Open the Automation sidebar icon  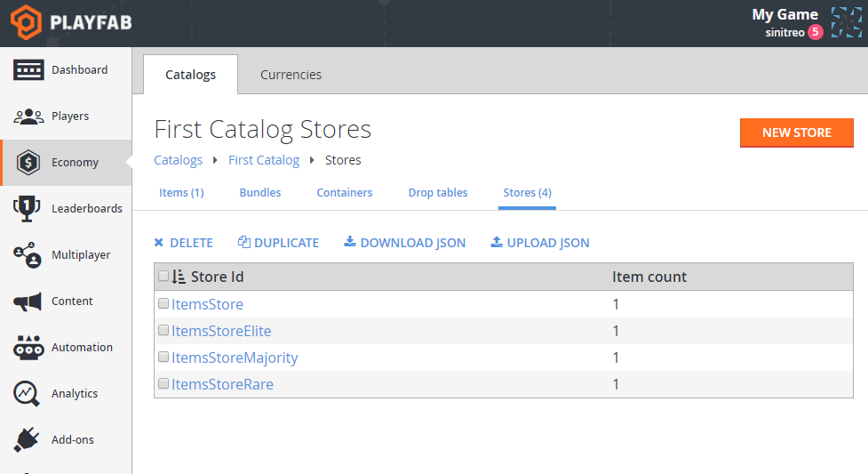click(x=28, y=348)
